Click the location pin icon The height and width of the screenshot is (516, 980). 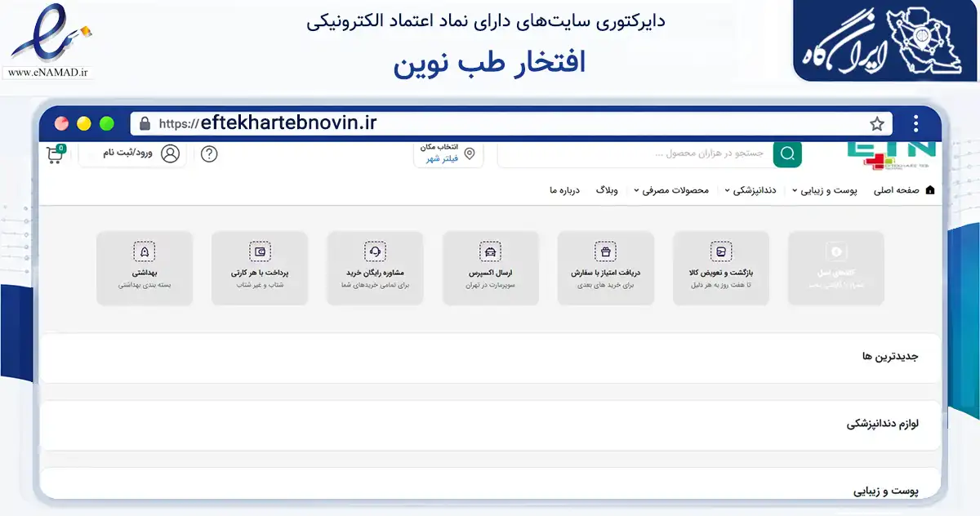[x=470, y=153]
